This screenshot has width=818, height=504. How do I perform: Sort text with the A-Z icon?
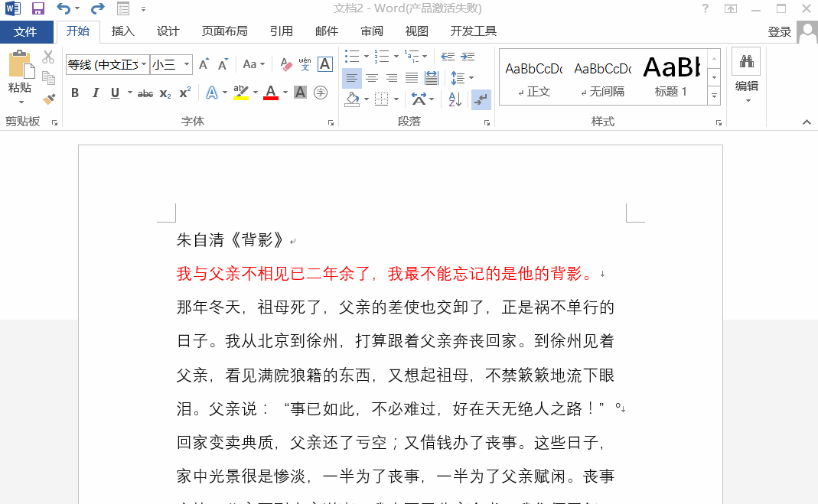455,99
